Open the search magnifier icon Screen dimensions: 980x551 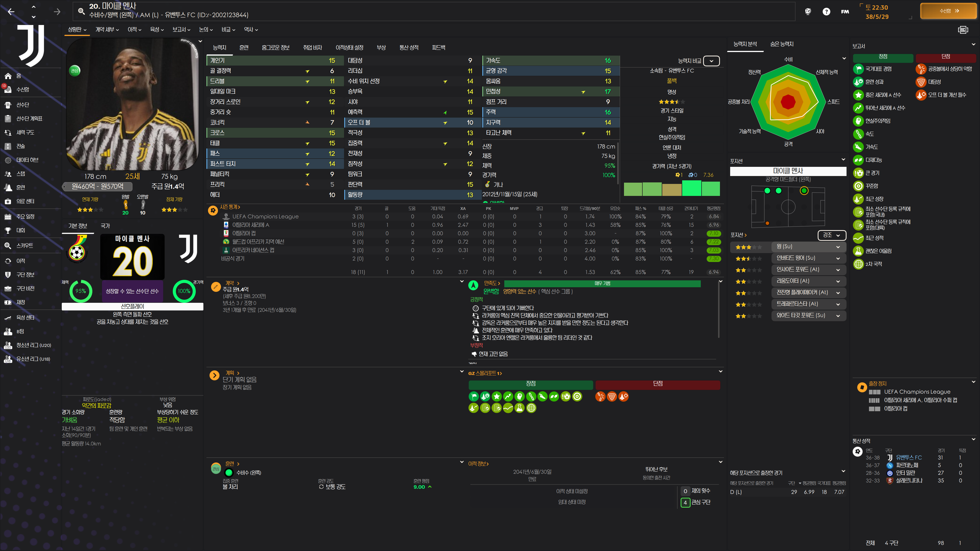pyautogui.click(x=81, y=11)
